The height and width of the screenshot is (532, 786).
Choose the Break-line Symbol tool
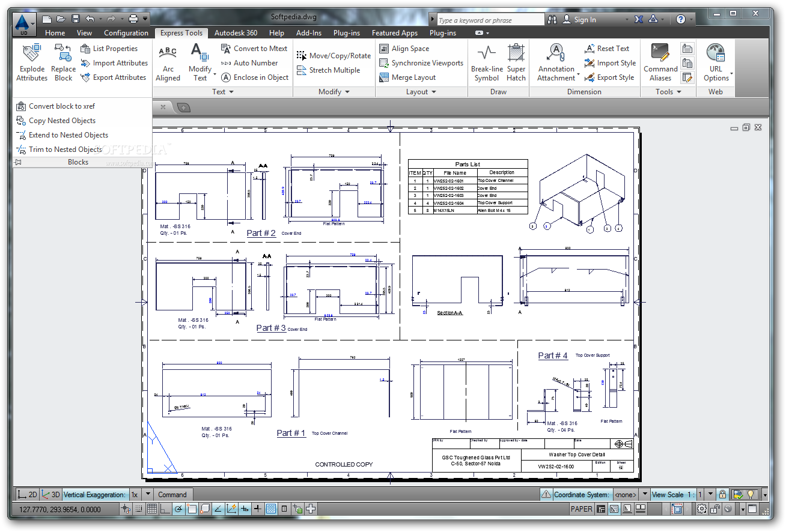point(487,62)
